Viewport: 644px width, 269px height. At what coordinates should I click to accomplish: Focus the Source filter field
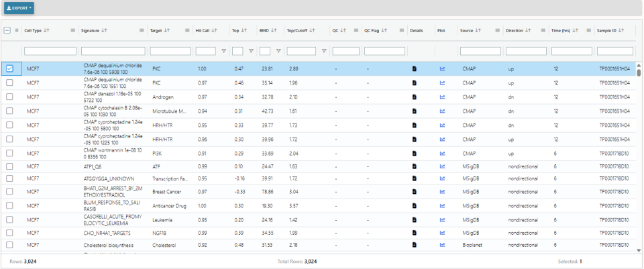(x=480, y=51)
